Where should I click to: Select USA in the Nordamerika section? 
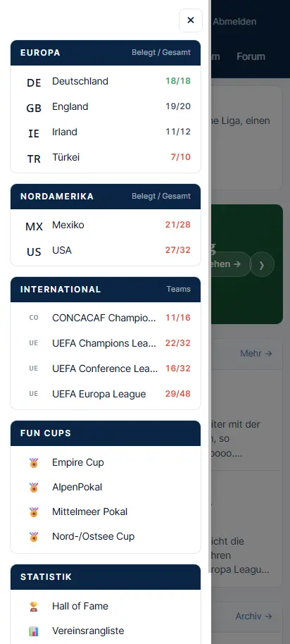106,250
